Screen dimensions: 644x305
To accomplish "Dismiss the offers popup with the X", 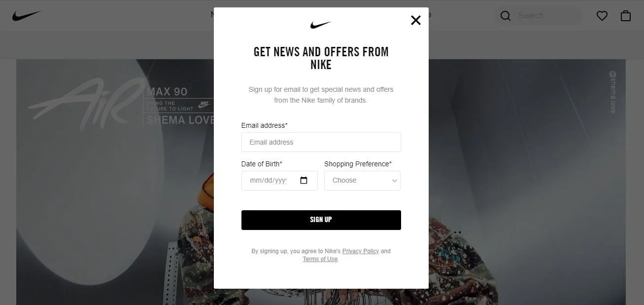I will pos(415,20).
